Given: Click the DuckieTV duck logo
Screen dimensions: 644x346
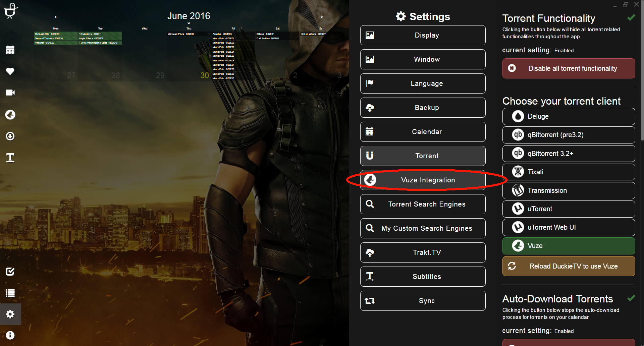Looking at the screenshot, I should tap(10, 10).
